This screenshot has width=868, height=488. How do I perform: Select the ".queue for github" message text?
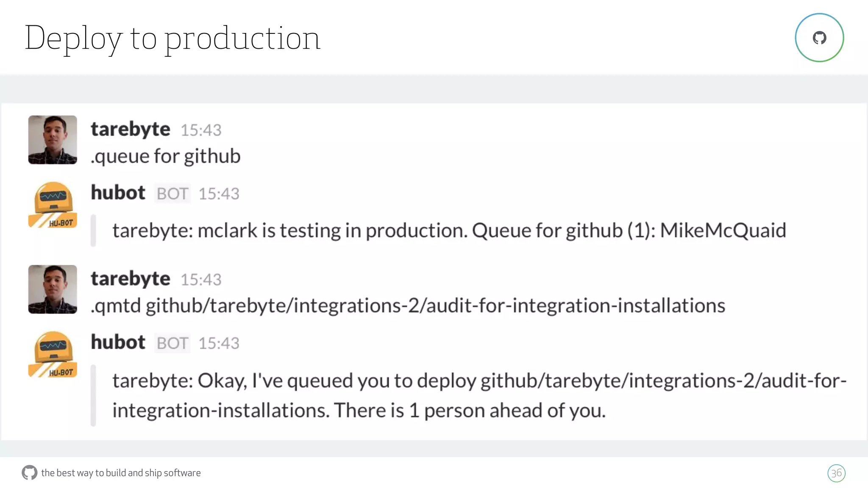tap(166, 156)
